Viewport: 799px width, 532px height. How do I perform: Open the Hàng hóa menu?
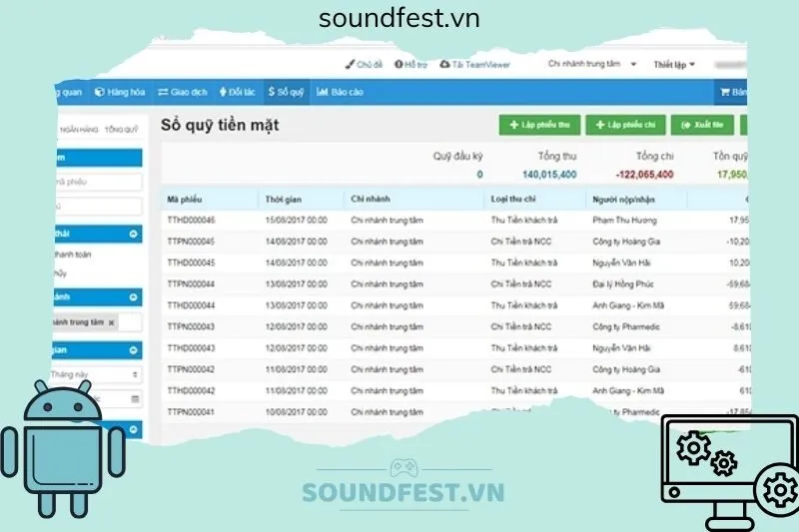point(120,92)
